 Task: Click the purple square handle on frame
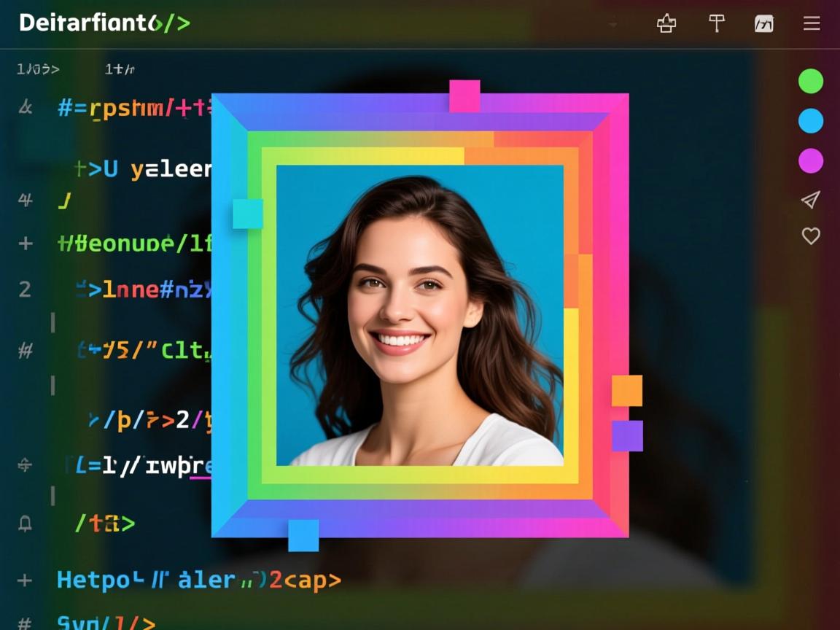click(627, 436)
